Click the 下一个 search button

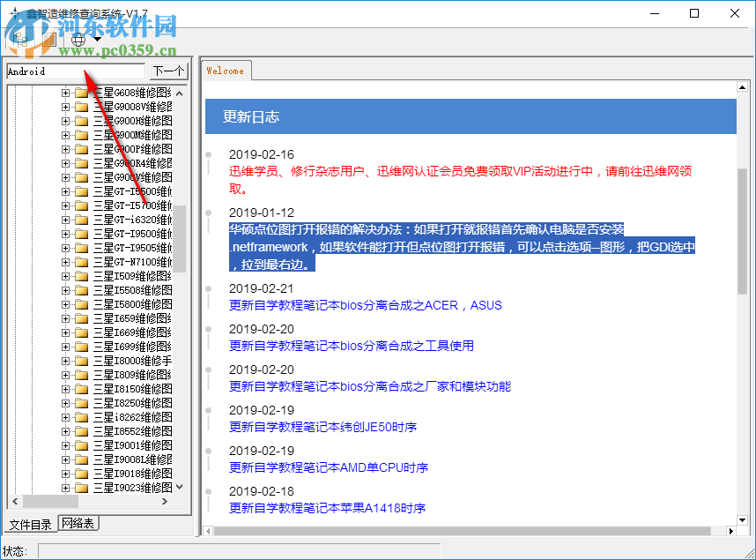pyautogui.click(x=167, y=70)
